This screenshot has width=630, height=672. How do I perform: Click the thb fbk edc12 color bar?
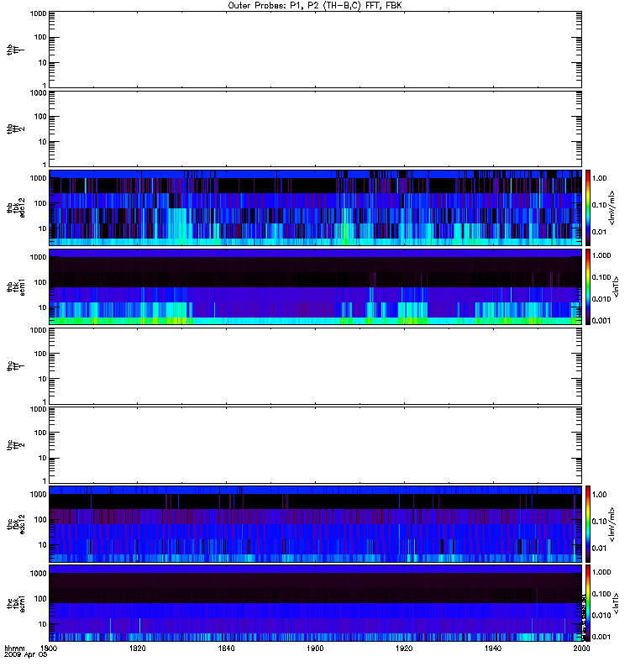[587, 207]
